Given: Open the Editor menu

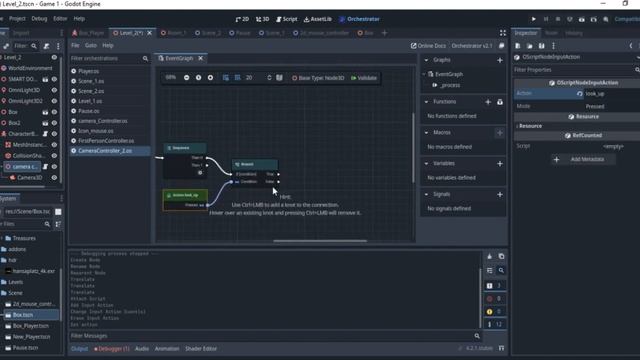Looking at the screenshot, I should (x=60, y=19).
